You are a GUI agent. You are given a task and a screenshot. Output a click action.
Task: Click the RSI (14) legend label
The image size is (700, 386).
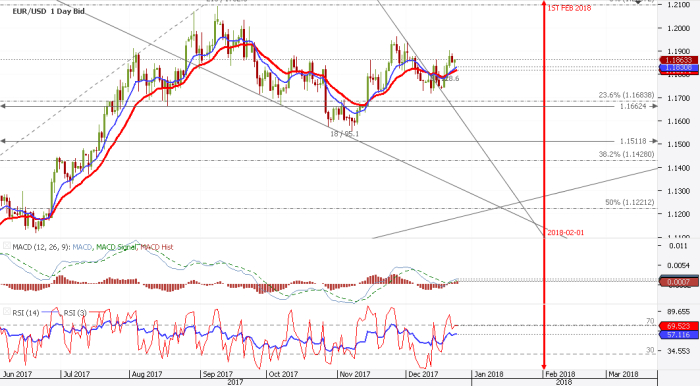pos(25,313)
